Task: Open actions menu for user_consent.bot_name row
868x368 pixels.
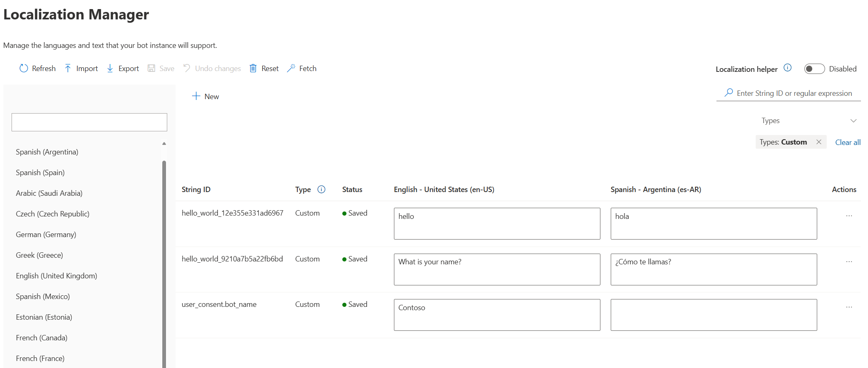Action: tap(849, 307)
